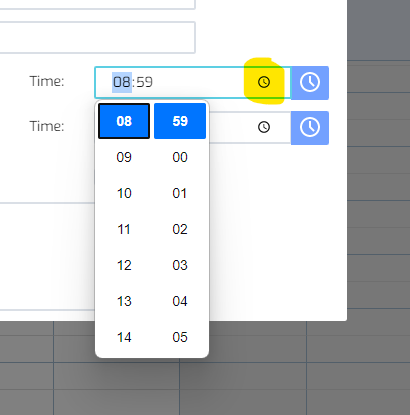Select minute 59 in the picker
This screenshot has width=410, height=415.
tap(180, 121)
